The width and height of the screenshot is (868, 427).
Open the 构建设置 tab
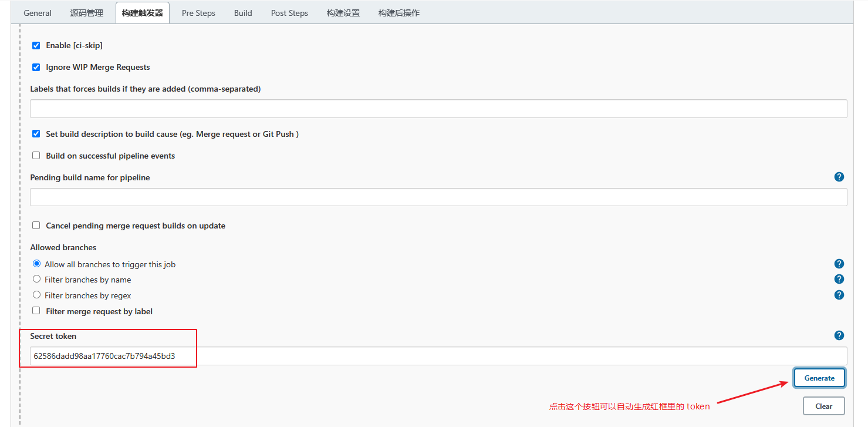point(343,13)
